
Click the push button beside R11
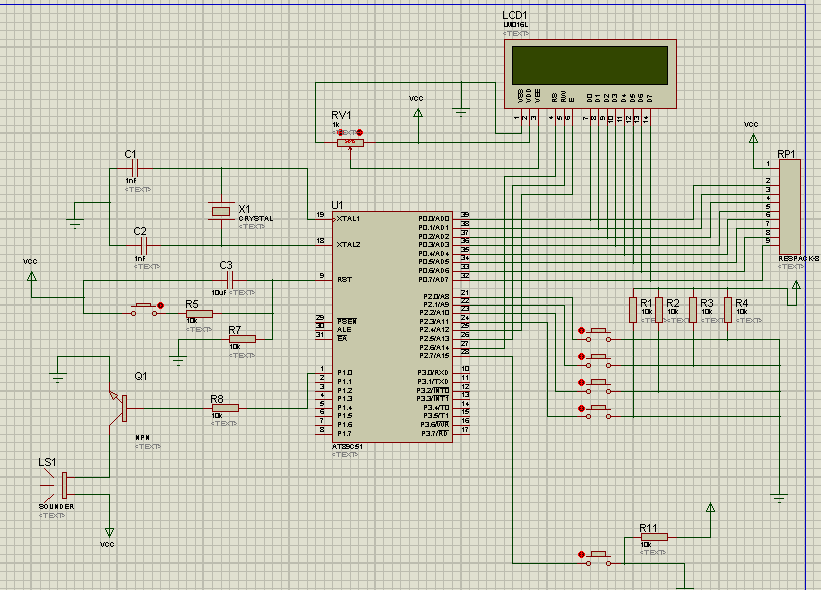(x=599, y=559)
